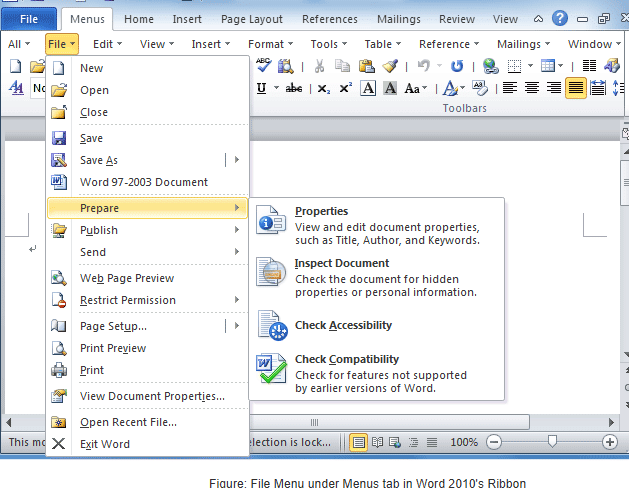Toggle Center alignment

[532, 88]
